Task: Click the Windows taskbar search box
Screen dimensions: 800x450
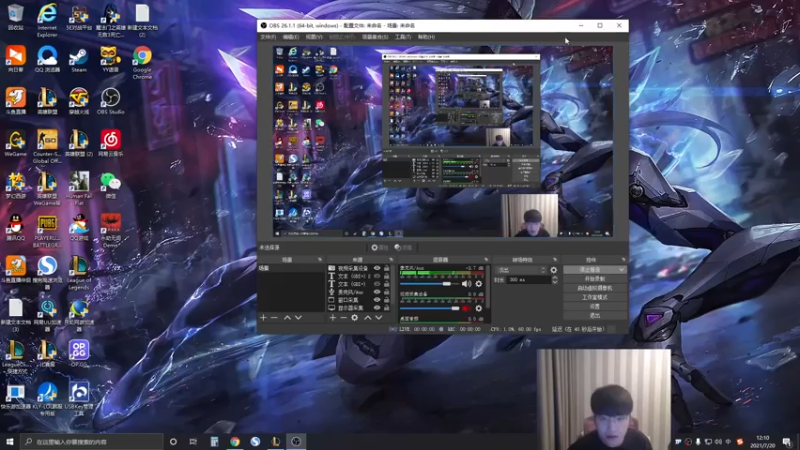Action: [92, 441]
